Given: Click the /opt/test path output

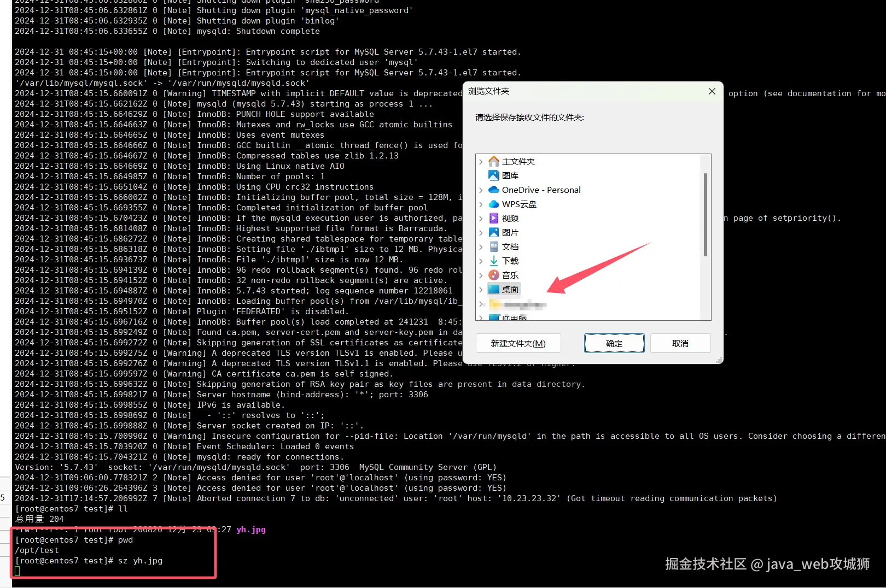Looking at the screenshot, I should (37, 550).
